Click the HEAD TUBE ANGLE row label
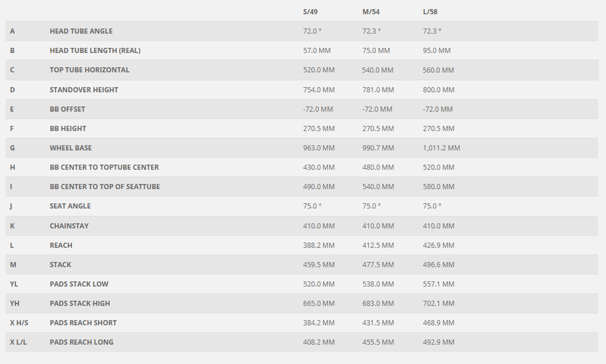Viewport: 606px width, 364px height. (x=81, y=31)
